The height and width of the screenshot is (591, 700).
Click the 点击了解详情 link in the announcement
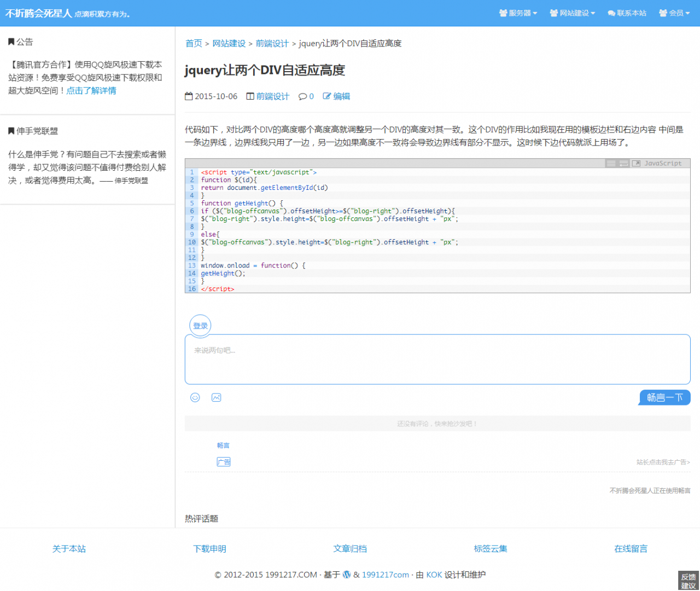(x=91, y=91)
